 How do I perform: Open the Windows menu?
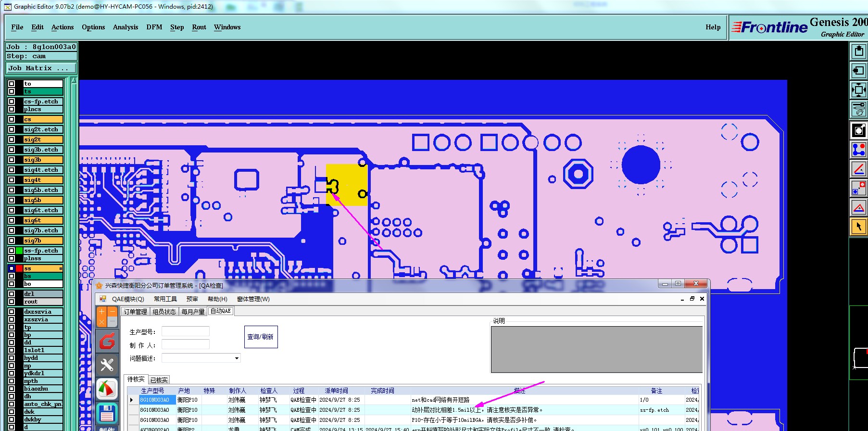click(227, 27)
